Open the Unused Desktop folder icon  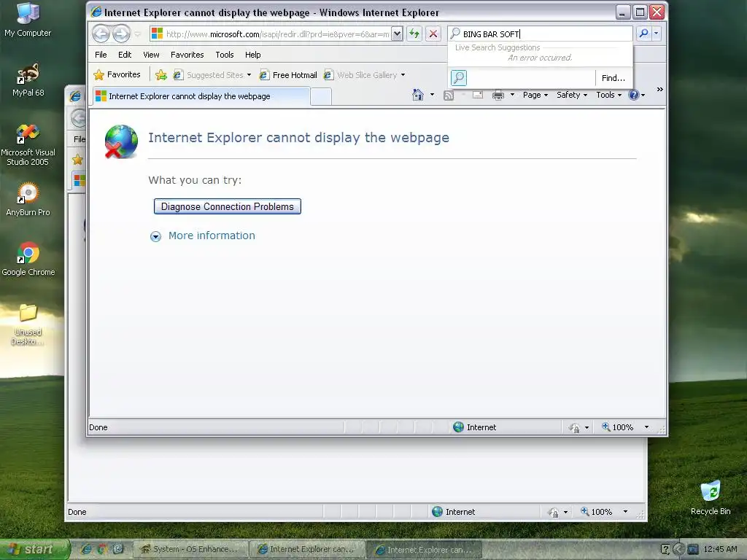pos(28,324)
